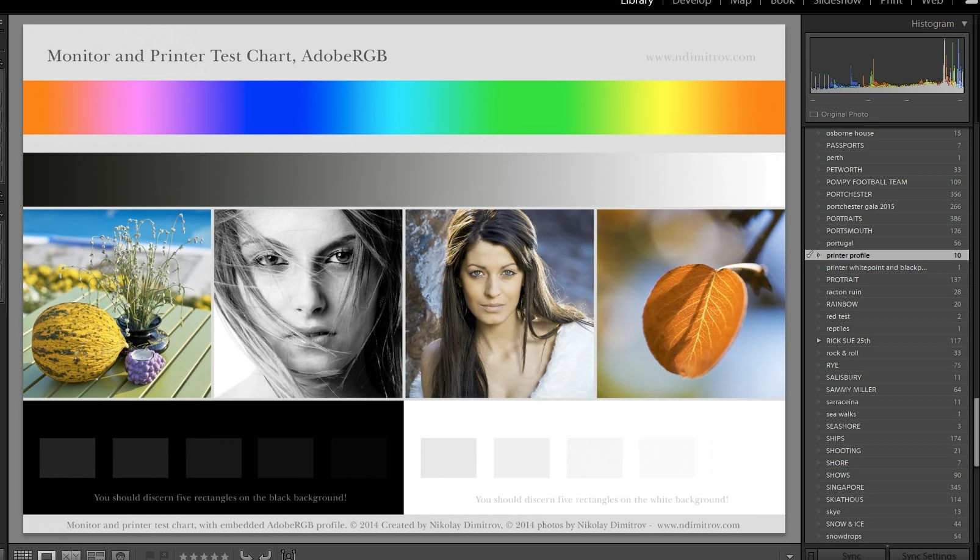The image size is (980, 560).
Task: Select SHOOTING collection
Action: pos(887,451)
